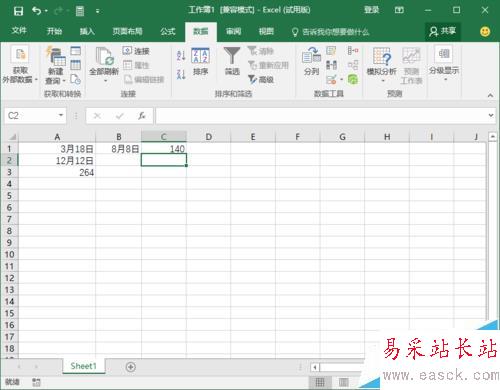This screenshot has height=390, width=500.
Task: Open the Ribbon Display Options button
Action: click(399, 10)
